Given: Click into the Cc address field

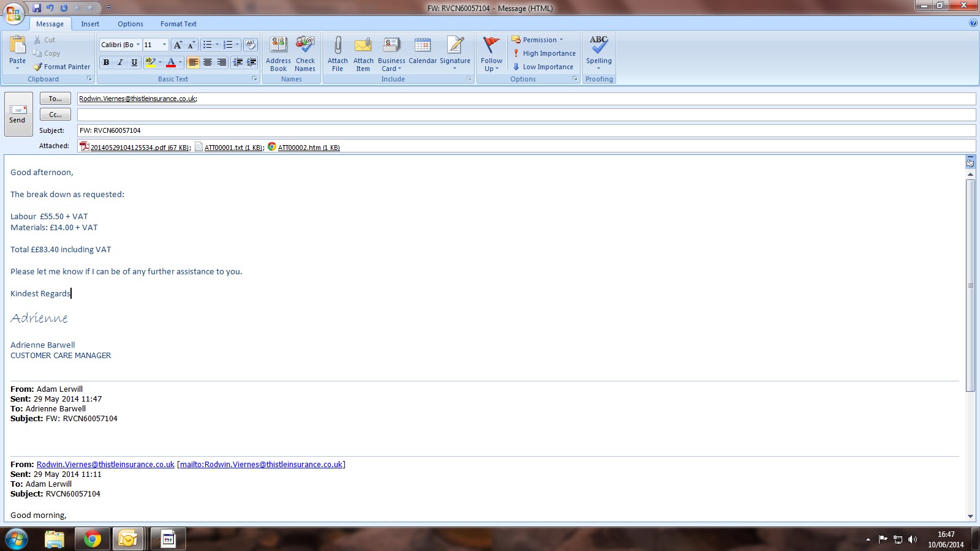Looking at the screenshot, I should 526,114.
